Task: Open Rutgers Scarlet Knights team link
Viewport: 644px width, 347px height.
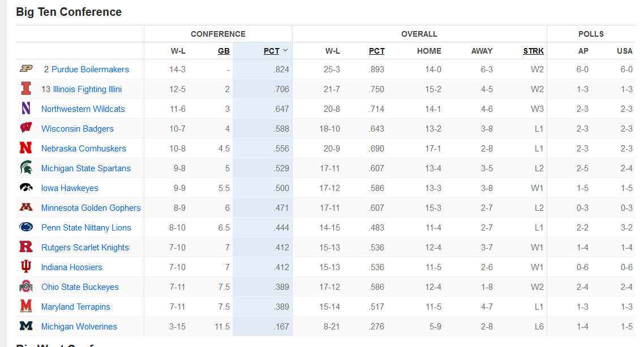Action: tap(85, 248)
